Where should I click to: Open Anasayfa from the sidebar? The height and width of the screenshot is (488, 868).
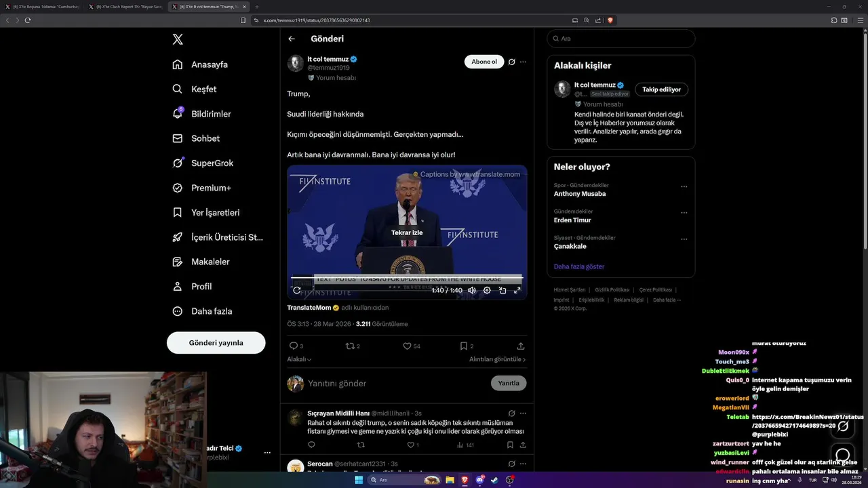(200, 64)
